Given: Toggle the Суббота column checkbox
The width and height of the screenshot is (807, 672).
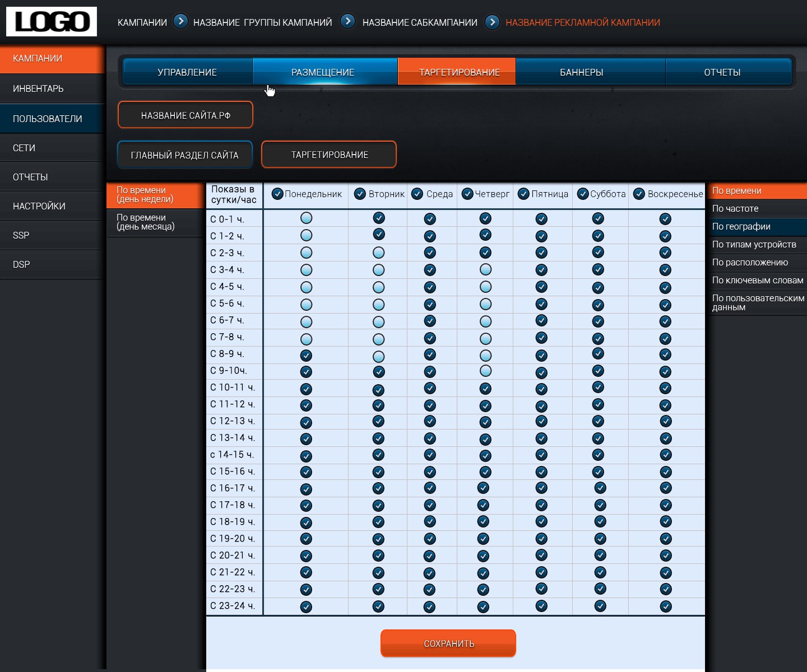Looking at the screenshot, I should tap(583, 194).
